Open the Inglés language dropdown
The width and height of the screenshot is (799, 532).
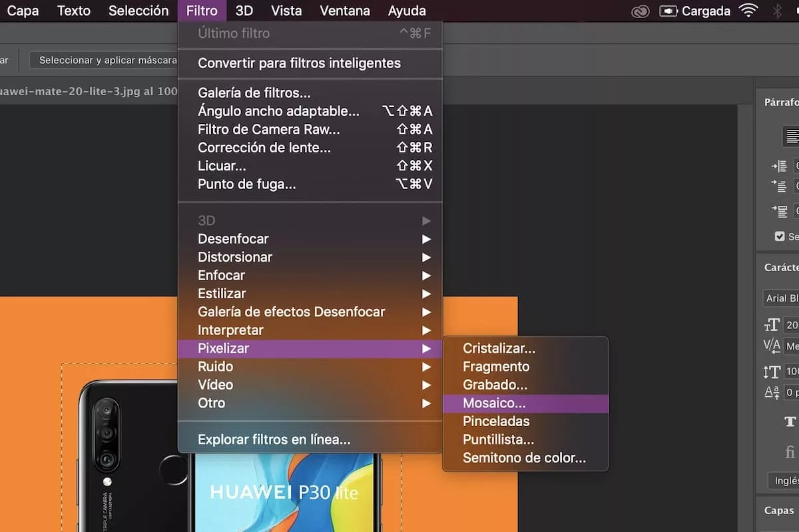(784, 480)
